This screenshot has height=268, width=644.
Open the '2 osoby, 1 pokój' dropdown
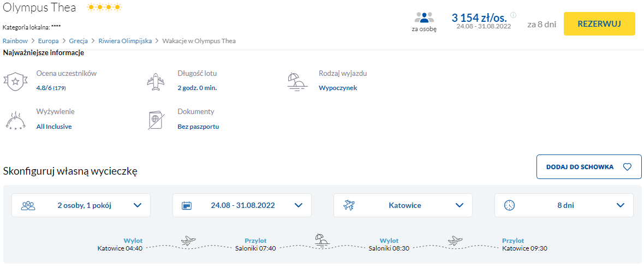coord(81,205)
